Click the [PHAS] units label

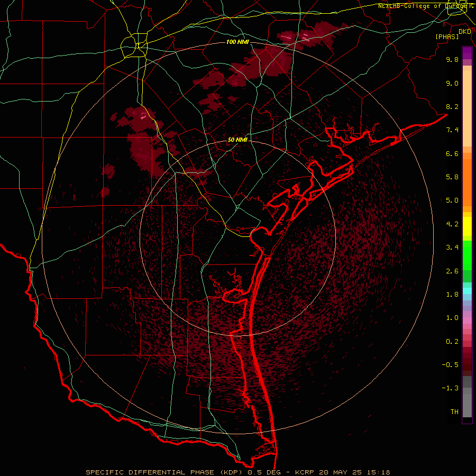pos(447,37)
